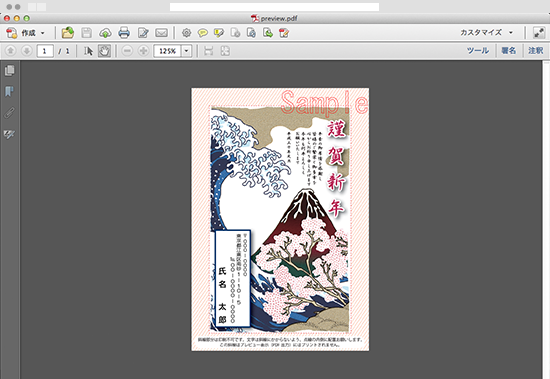Click the cloud upload icon

pos(105,33)
